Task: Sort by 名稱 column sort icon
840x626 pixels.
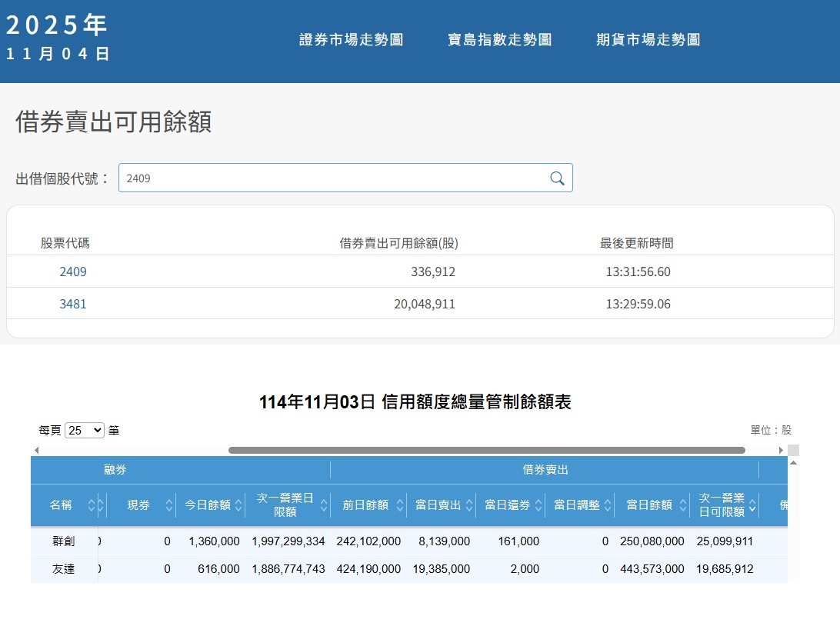Action: click(92, 505)
